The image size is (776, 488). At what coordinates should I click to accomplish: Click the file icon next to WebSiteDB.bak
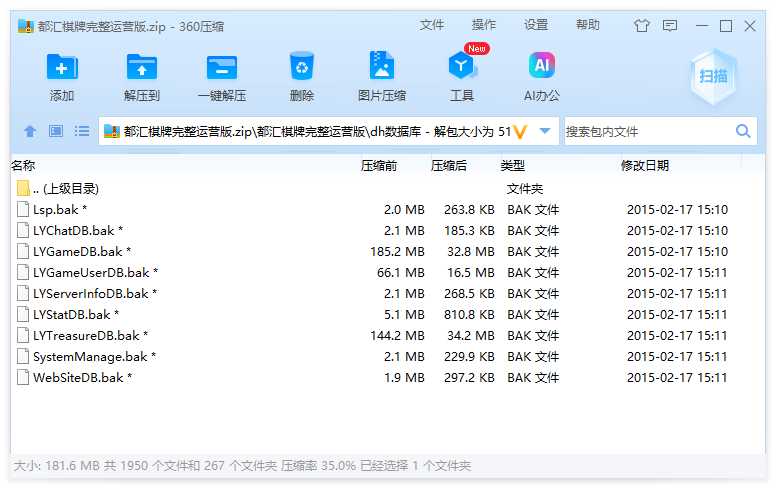tap(23, 377)
